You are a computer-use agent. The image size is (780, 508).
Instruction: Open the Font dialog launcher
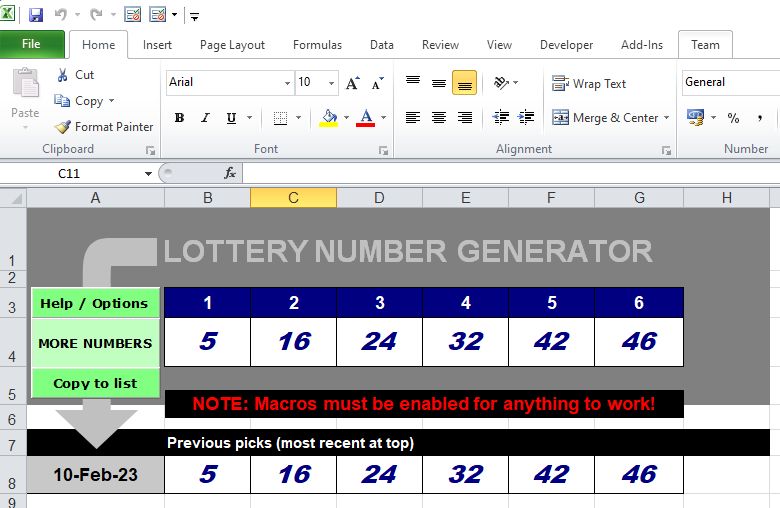(x=383, y=150)
